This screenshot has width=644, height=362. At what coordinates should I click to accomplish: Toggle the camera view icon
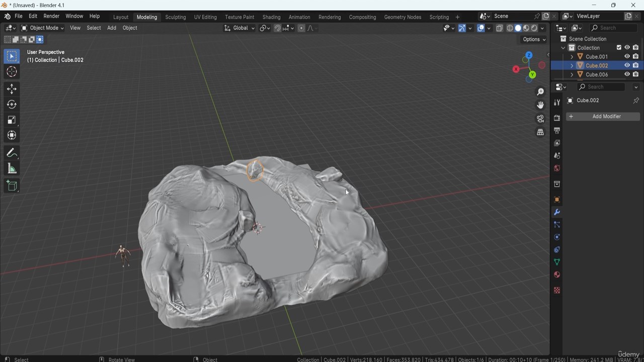tap(540, 119)
